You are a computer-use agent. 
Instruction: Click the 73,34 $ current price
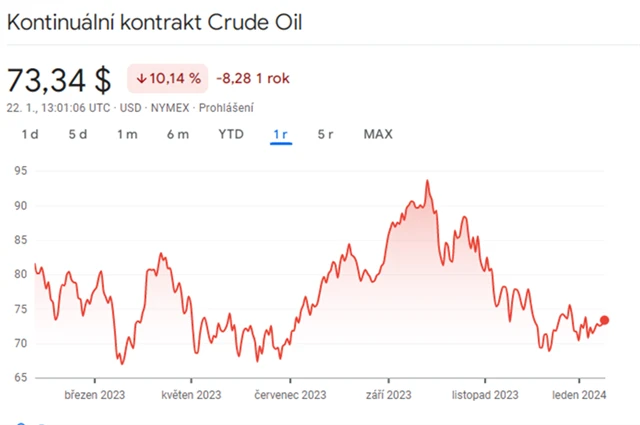coord(59,79)
